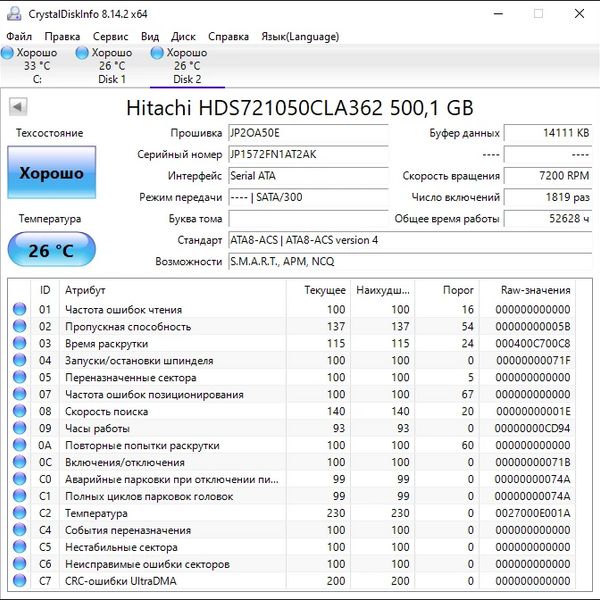Image resolution: width=600 pixels, height=600 pixels.
Task: Click raw value 0000000CD94
Action: pyautogui.click(x=532, y=428)
